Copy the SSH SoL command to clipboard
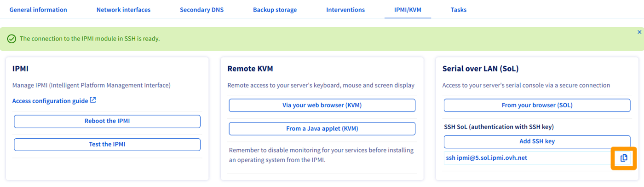The height and width of the screenshot is (187, 644). [623, 158]
